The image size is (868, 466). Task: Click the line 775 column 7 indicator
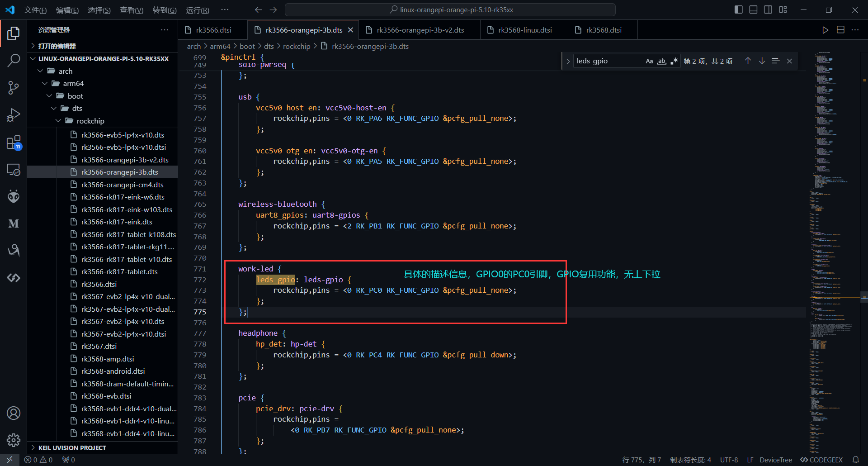[x=642, y=460]
